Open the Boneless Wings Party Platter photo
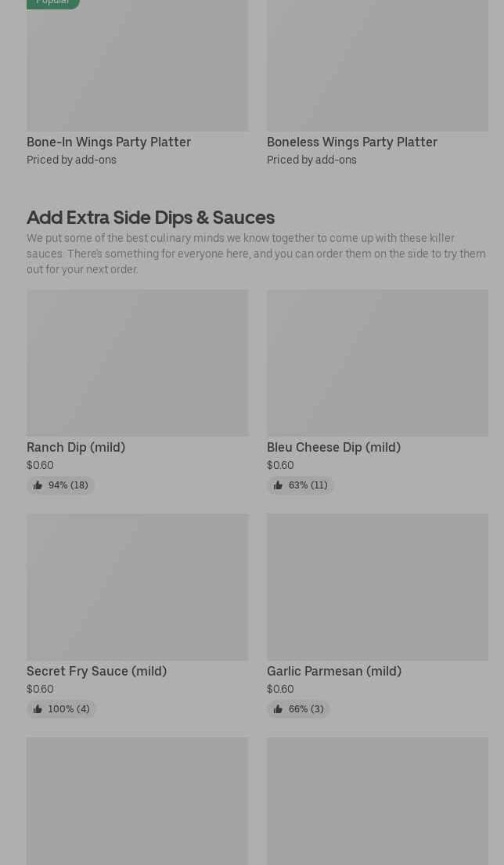Image resolution: width=504 pixels, height=865 pixels. [x=377, y=67]
